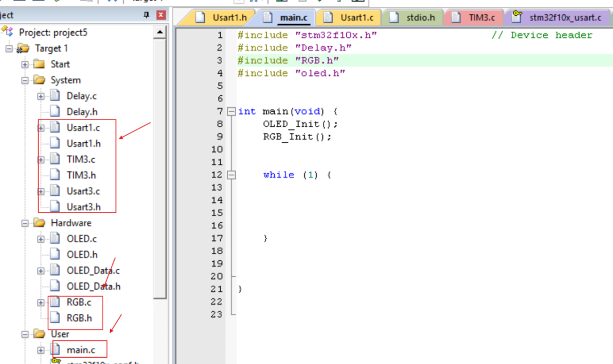Click the key icon on stm32f10x_usart.c tab
613x364 pixels.
tap(517, 16)
